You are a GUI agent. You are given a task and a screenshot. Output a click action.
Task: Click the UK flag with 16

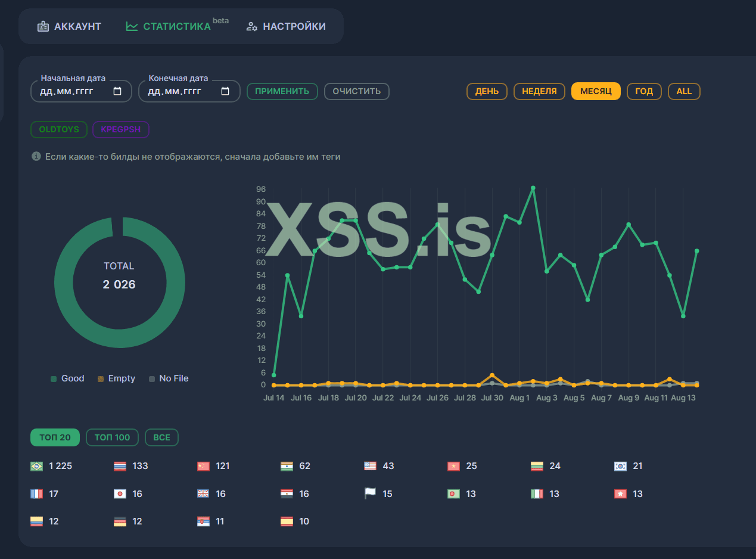pyautogui.click(x=203, y=494)
